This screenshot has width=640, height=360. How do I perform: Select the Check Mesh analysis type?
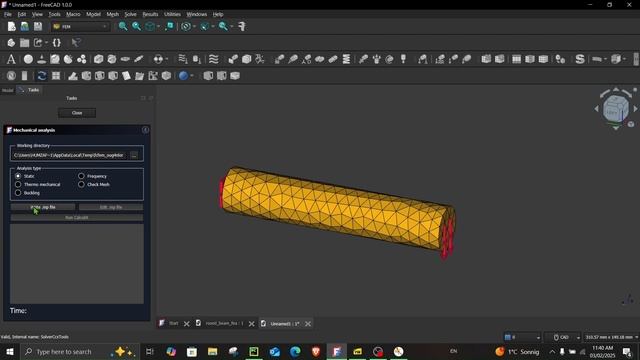(93, 184)
